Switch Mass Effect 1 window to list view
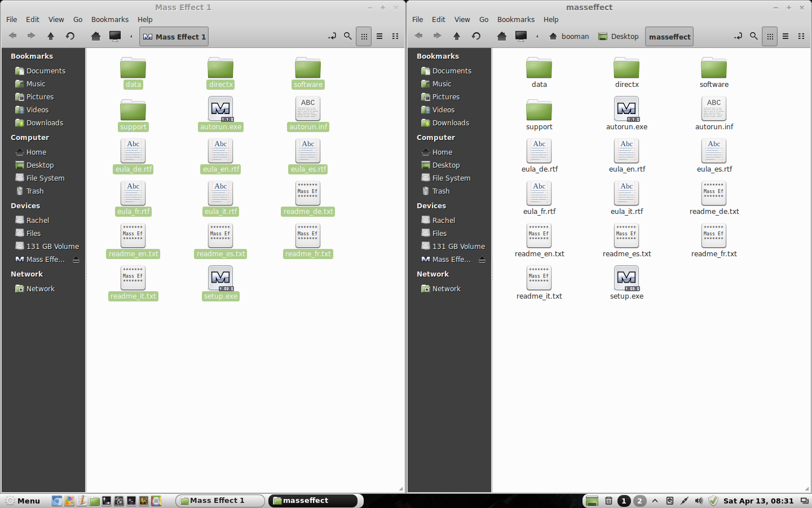The width and height of the screenshot is (812, 508). click(379, 36)
